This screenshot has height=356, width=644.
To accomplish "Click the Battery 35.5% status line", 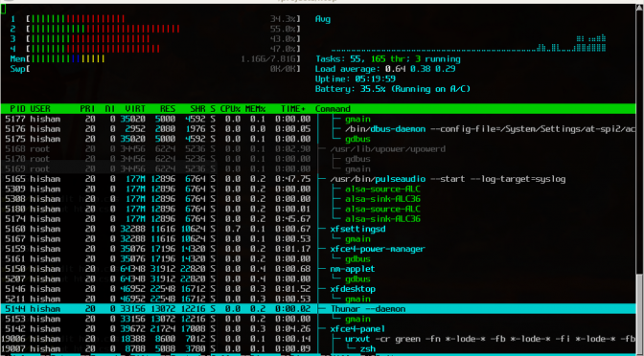I will [393, 89].
